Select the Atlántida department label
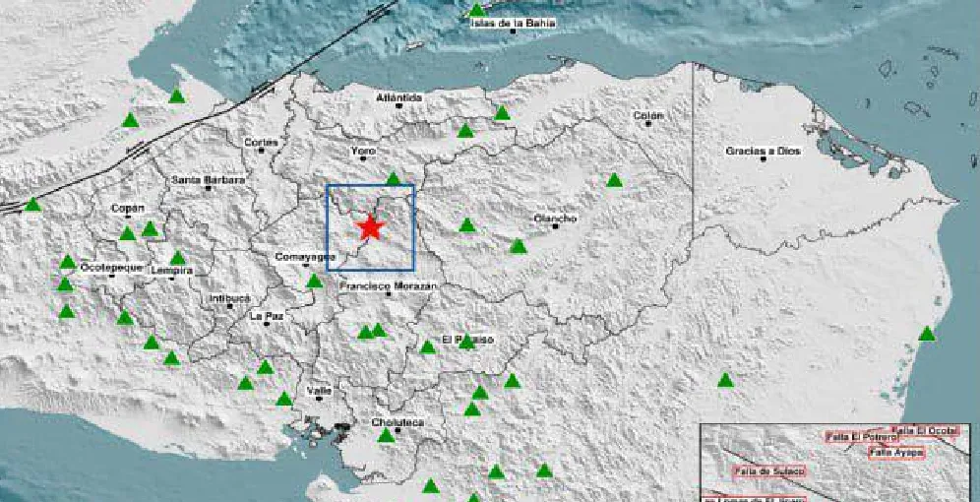This screenshot has height=502, width=980. [x=399, y=97]
